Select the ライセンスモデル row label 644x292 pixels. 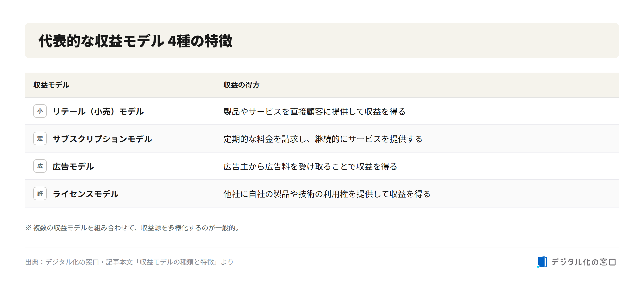click(x=86, y=194)
